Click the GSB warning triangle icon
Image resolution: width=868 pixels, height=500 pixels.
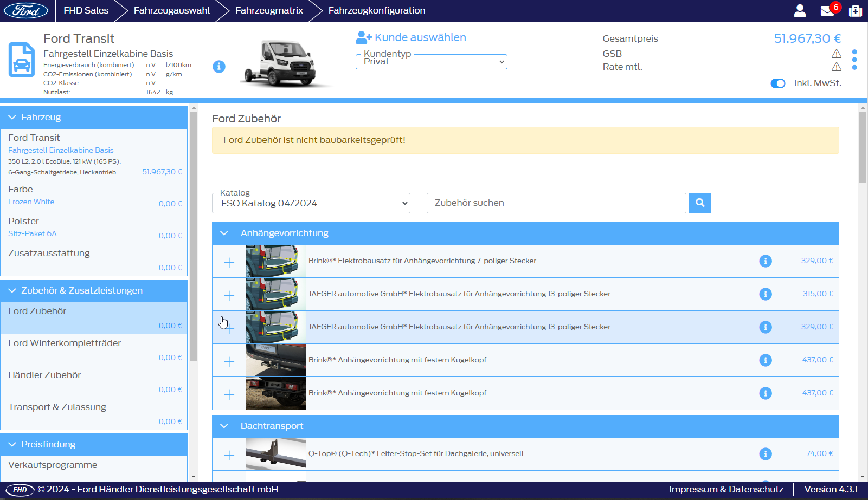[x=837, y=54]
